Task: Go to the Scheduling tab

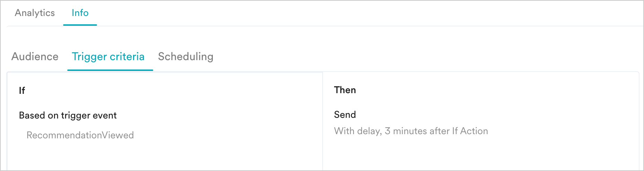Action: 185,56
